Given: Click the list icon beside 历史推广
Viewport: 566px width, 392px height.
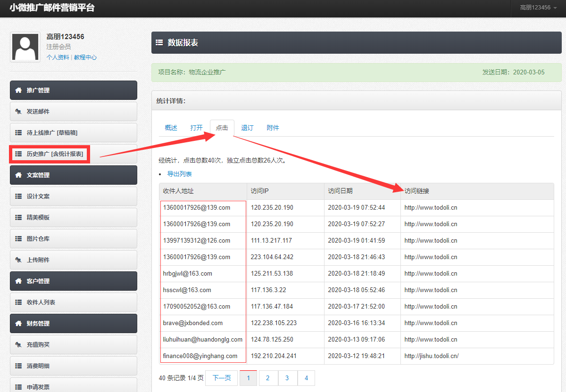Looking at the screenshot, I should coord(18,154).
